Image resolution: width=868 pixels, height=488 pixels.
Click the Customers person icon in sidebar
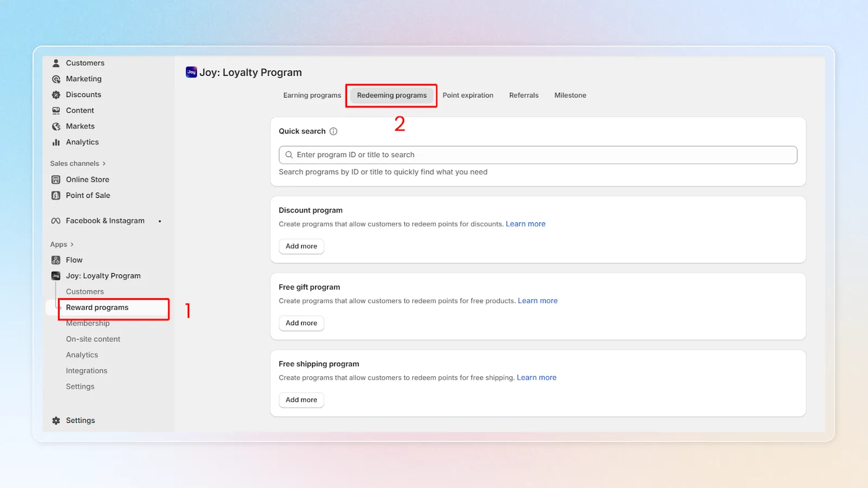pos(56,63)
